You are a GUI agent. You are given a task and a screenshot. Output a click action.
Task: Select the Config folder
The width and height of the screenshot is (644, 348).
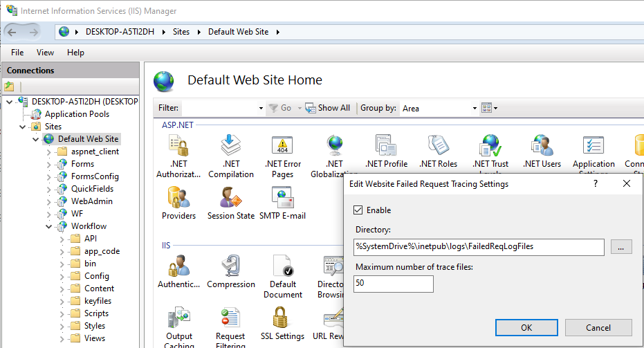pyautogui.click(x=97, y=276)
